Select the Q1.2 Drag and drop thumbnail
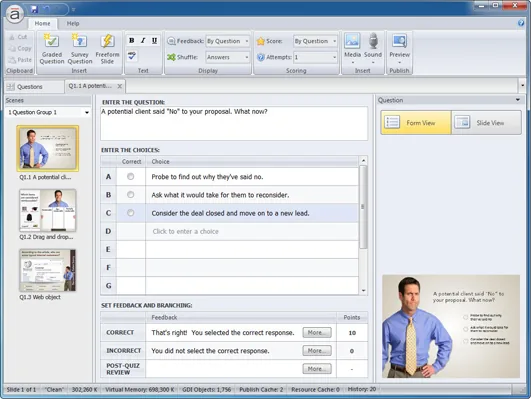Screen dimensions: 531x399 (48, 210)
